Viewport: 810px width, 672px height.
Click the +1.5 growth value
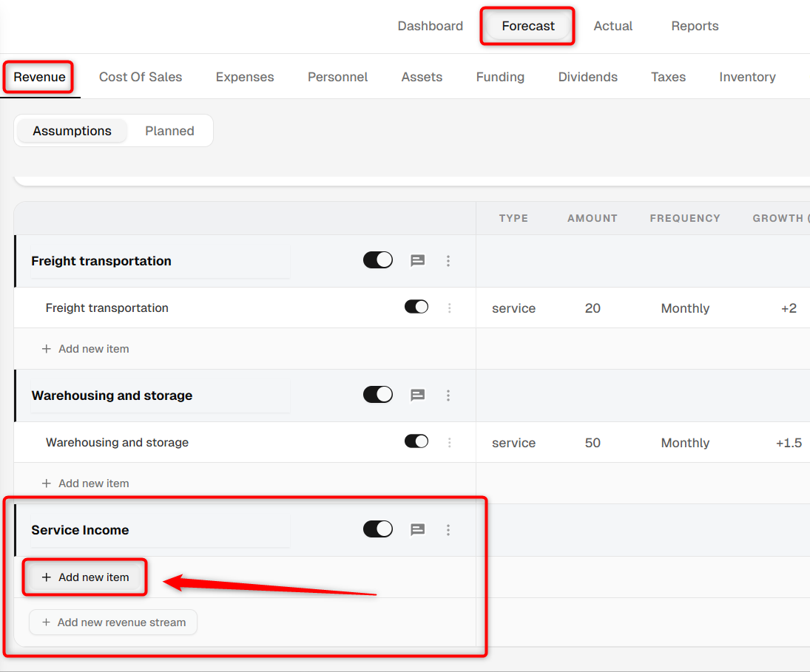coord(789,443)
